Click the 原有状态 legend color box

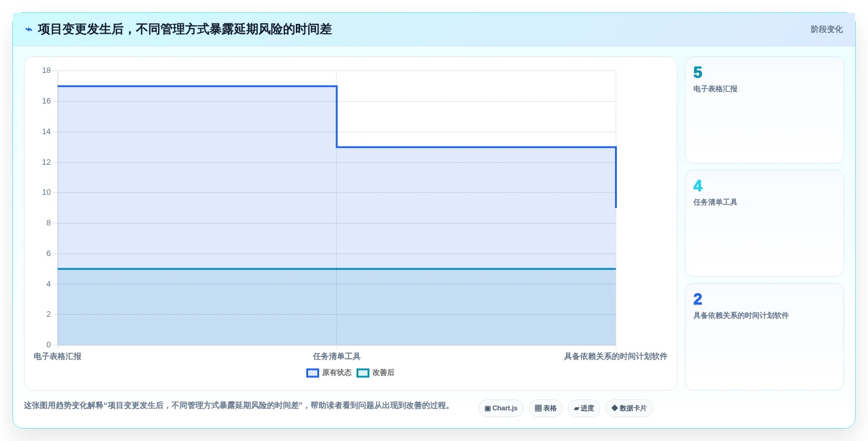(312, 372)
